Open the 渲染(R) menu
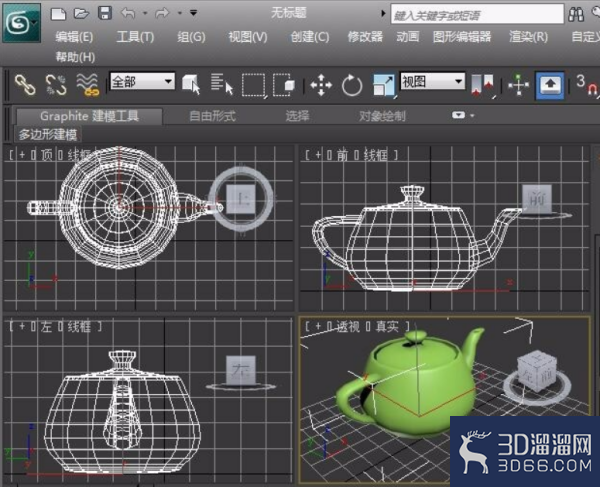Image resolution: width=600 pixels, height=487 pixels. 528,37
